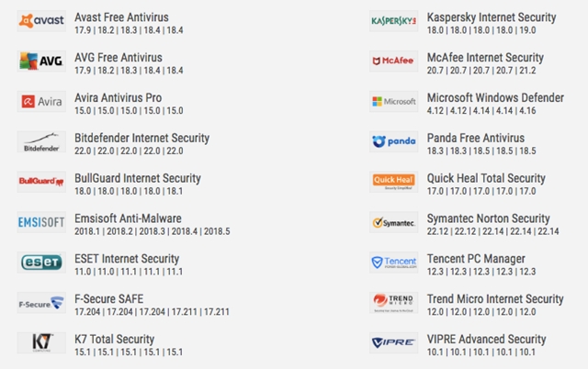This screenshot has width=588, height=369.
Task: Click the Kaspersky logo icon
Action: point(394,21)
